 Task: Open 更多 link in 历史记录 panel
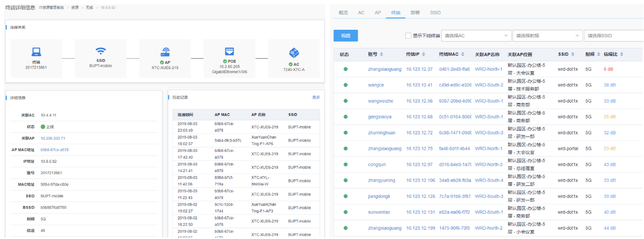(316, 97)
